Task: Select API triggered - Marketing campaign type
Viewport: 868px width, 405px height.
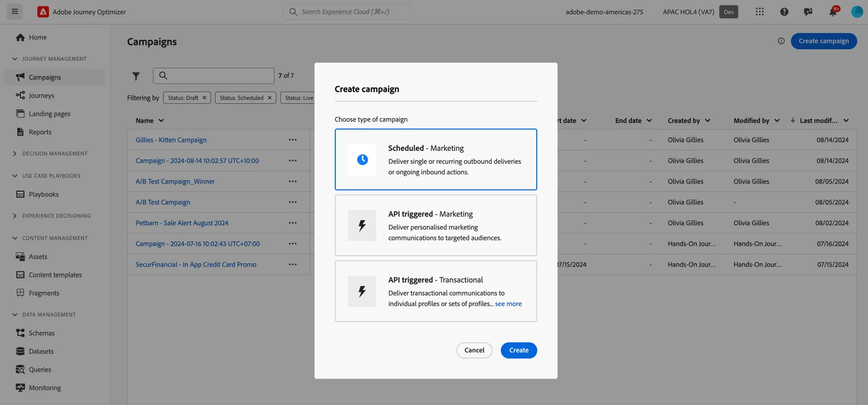Action: point(436,225)
